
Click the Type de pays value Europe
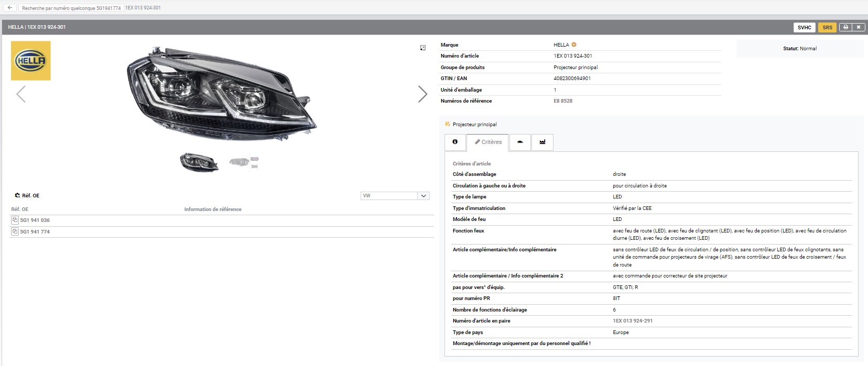coord(621,332)
